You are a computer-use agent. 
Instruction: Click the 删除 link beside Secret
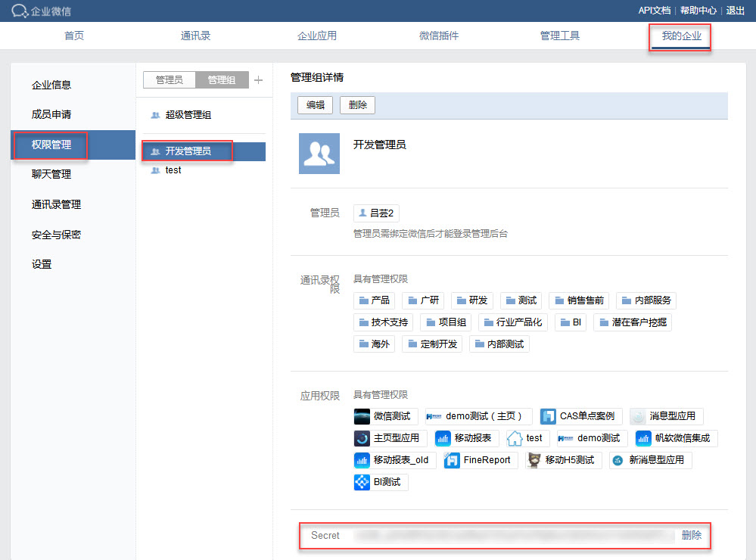(692, 535)
